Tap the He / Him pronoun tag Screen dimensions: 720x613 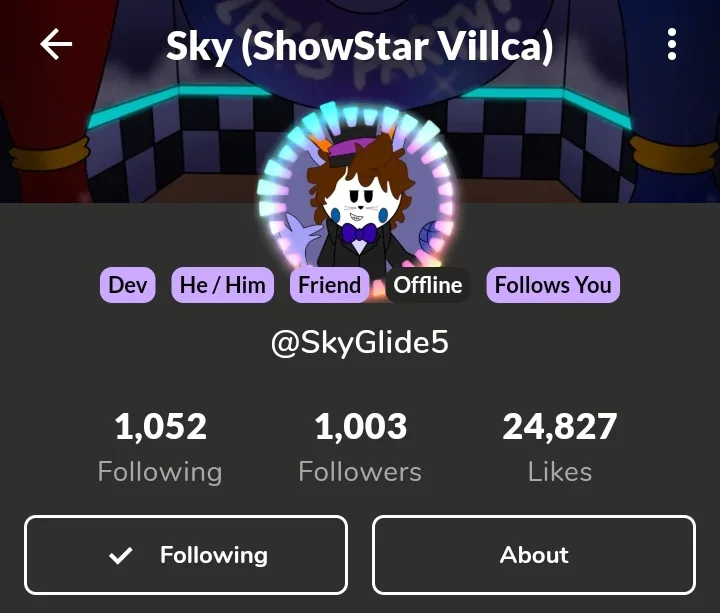[223, 285]
